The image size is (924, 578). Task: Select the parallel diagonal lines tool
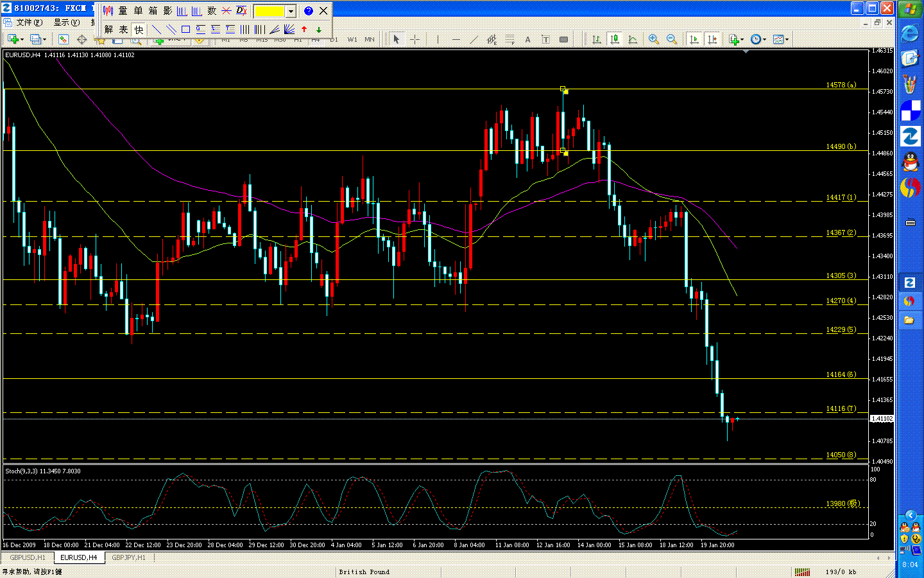tap(171, 30)
